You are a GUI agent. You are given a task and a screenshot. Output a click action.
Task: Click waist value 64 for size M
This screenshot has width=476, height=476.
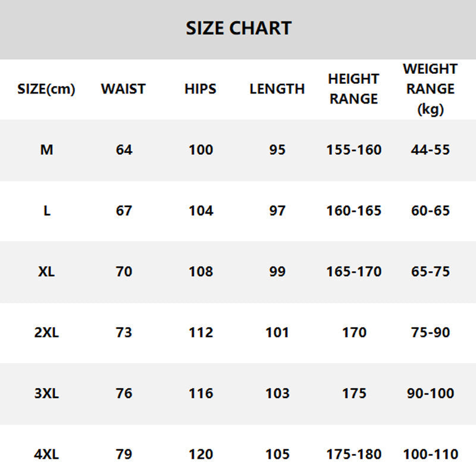[x=124, y=150]
